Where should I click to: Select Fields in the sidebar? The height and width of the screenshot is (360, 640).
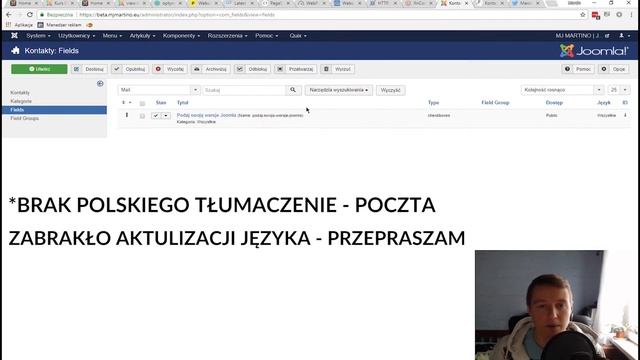[54, 110]
